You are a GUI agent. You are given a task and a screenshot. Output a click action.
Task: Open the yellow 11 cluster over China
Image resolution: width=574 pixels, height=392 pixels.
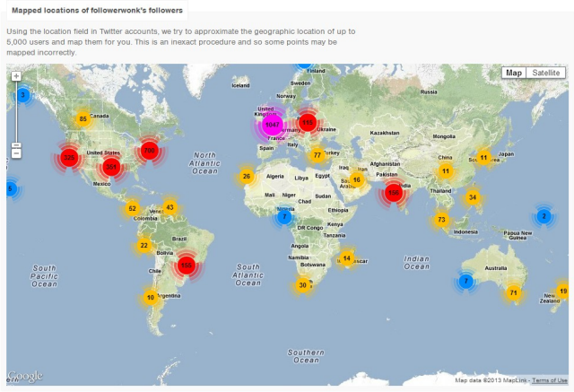(x=446, y=171)
